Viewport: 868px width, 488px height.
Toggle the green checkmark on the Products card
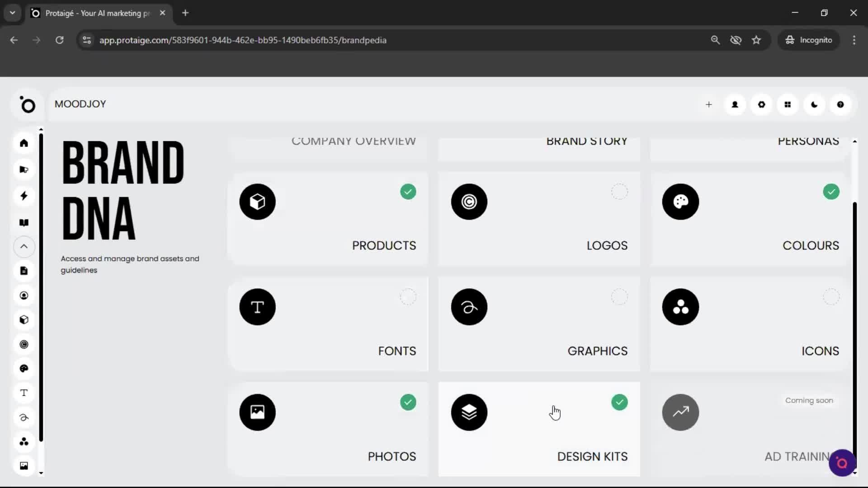point(408,192)
